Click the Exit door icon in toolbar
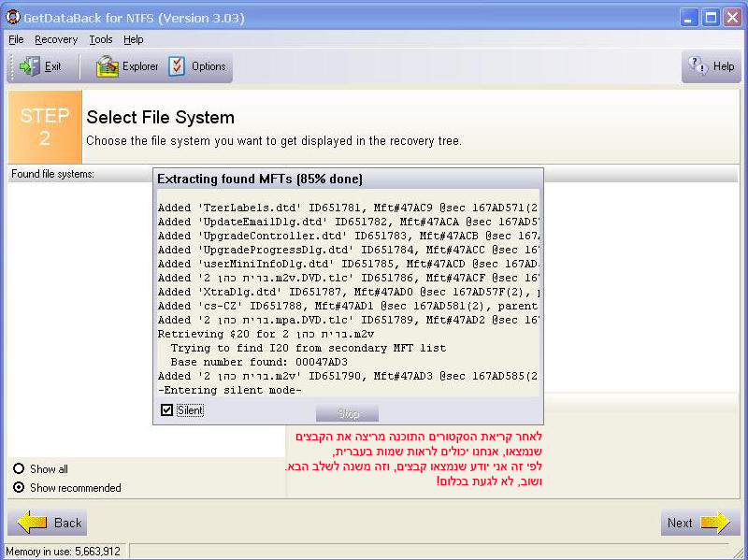Screen dimensions: 748x560 coord(30,66)
